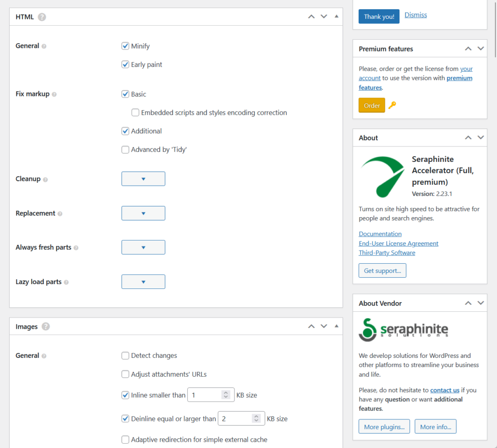Move HTML panel down
497x448 pixels.
(324, 16)
